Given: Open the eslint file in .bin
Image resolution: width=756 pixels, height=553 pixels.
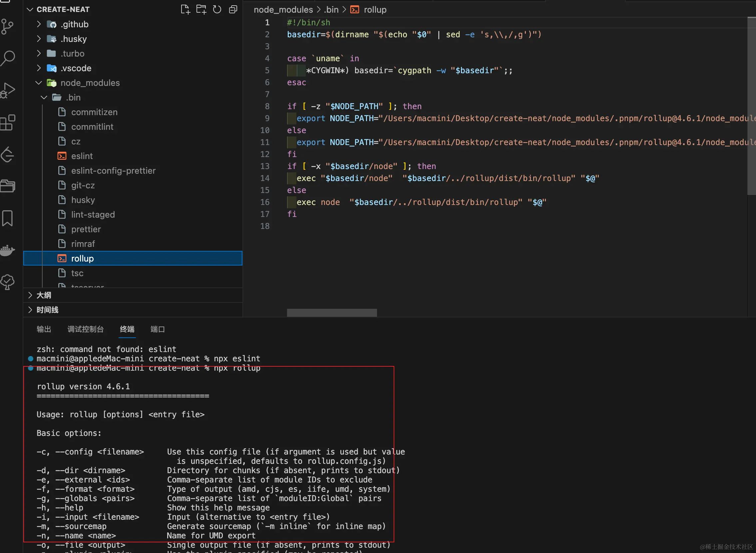Looking at the screenshot, I should pos(82,156).
